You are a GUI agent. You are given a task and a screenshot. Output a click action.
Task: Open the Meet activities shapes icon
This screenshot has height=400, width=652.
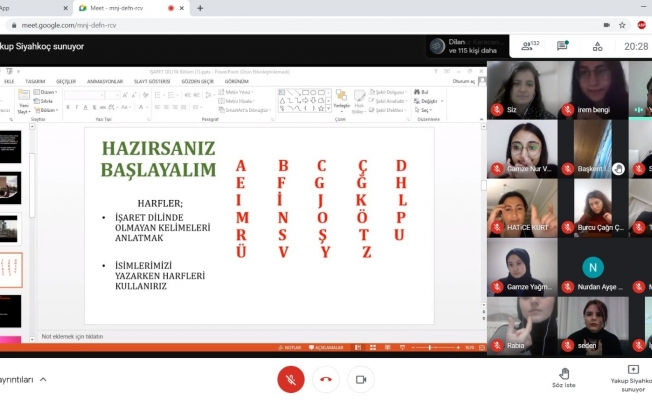[x=597, y=46]
